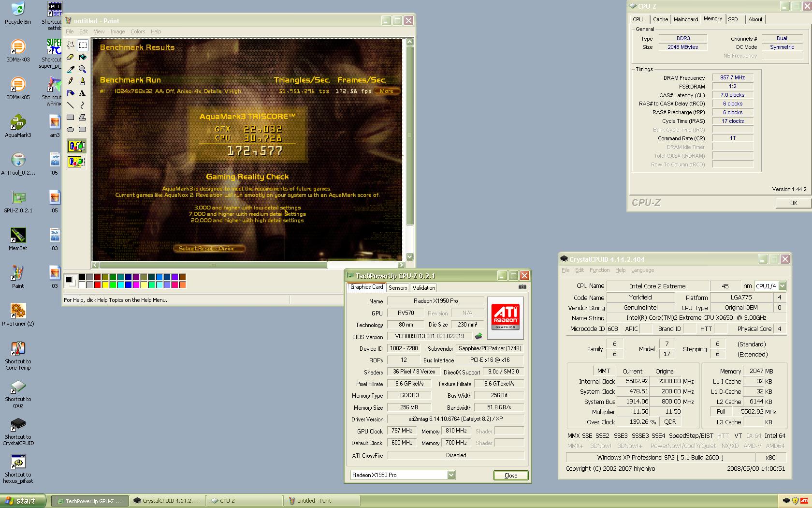Enable the opaque selection option in Paint

76,146
